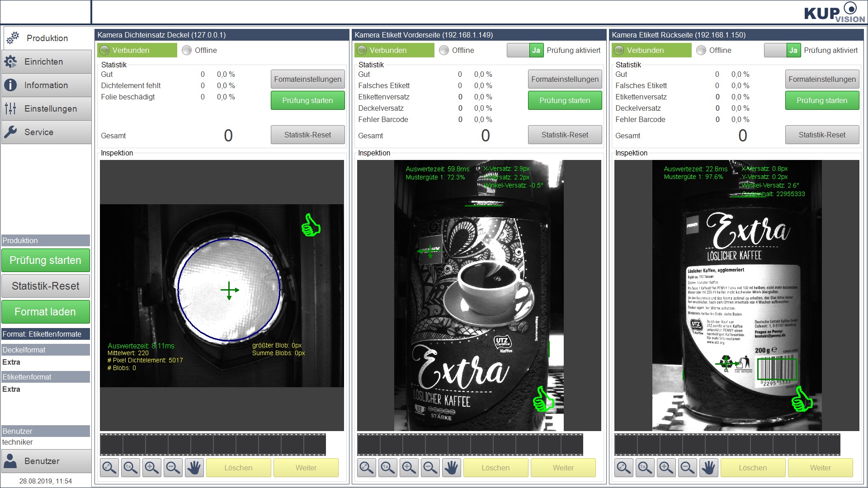Select the pan hand tool under Etikett Vorderseite camera
The image size is (868, 488).
pyautogui.click(x=452, y=468)
